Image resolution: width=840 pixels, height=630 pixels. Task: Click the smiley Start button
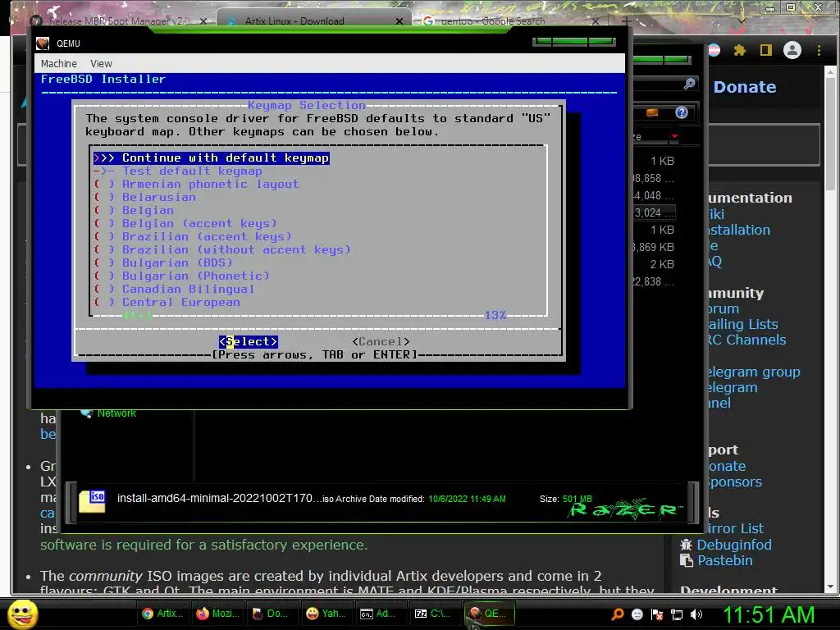coord(22,614)
